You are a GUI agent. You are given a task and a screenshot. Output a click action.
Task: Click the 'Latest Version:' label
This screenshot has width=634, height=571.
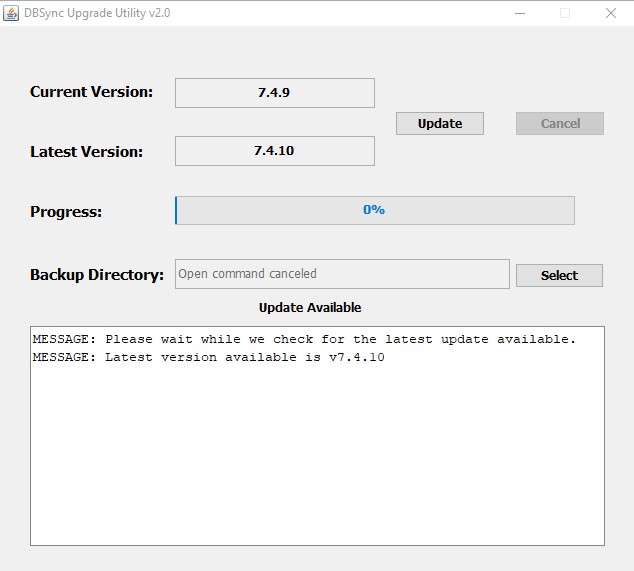86,152
